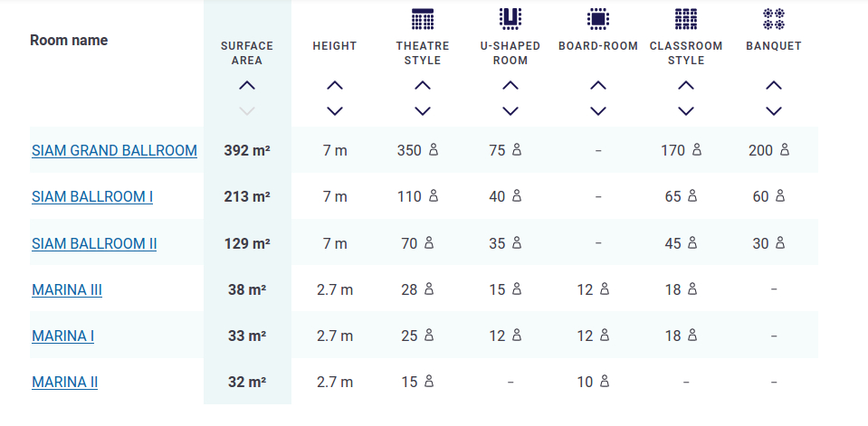
Task: Open the Siam Ballroom II link
Action: pos(94,243)
